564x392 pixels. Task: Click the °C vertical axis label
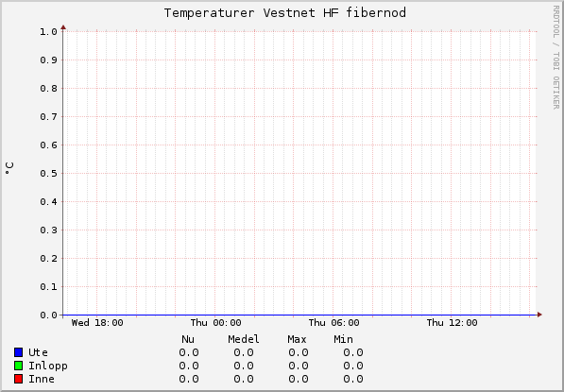point(9,168)
